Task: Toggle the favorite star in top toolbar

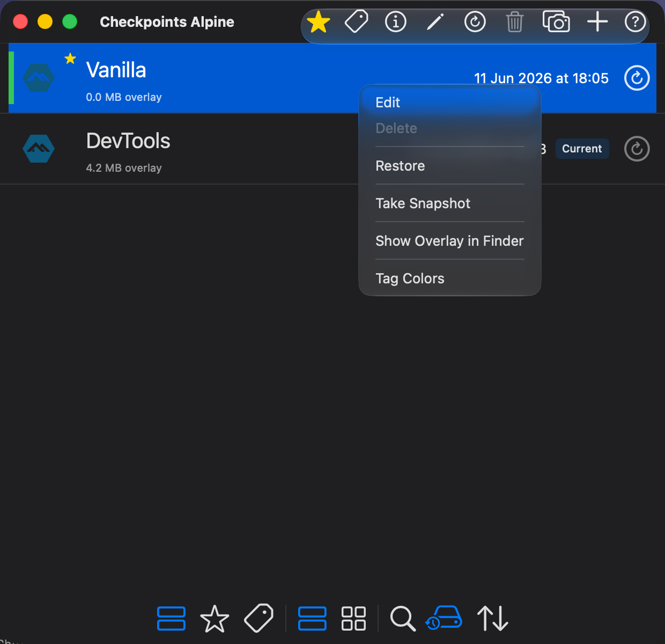Action: (x=319, y=22)
